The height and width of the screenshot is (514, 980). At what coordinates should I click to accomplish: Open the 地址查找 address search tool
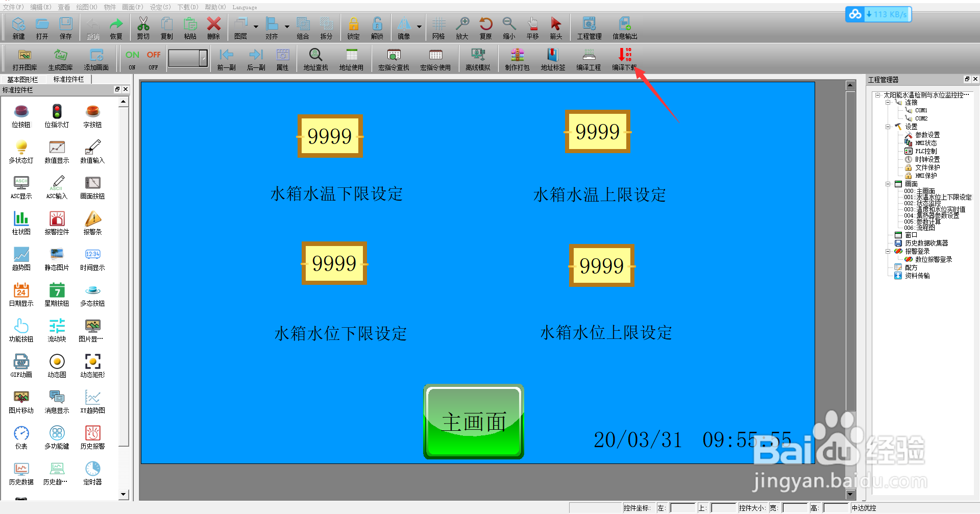pyautogui.click(x=315, y=58)
